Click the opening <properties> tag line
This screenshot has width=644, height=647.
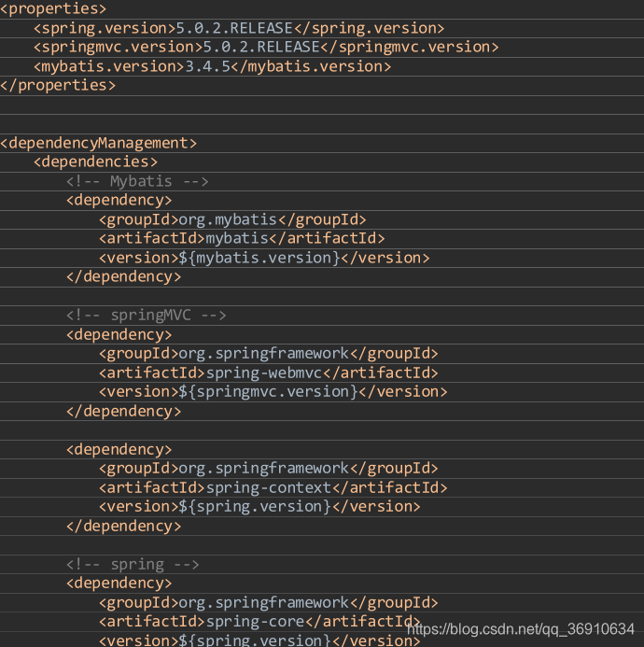pyautogui.click(x=53, y=8)
